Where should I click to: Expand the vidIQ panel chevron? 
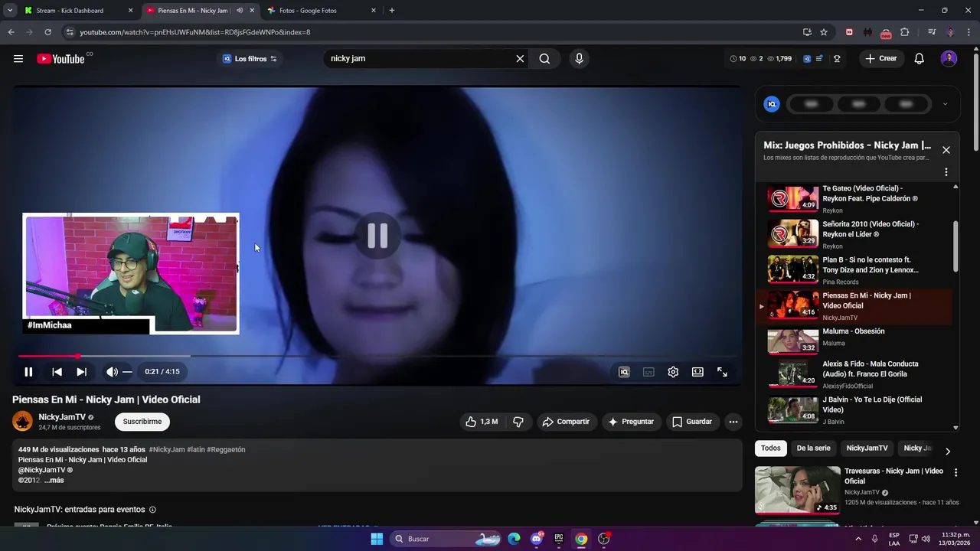945,104
